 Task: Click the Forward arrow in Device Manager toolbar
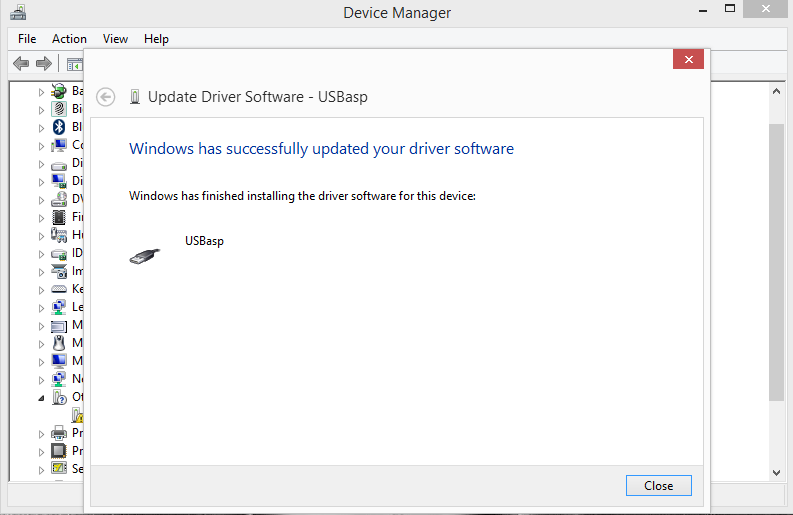tap(44, 64)
